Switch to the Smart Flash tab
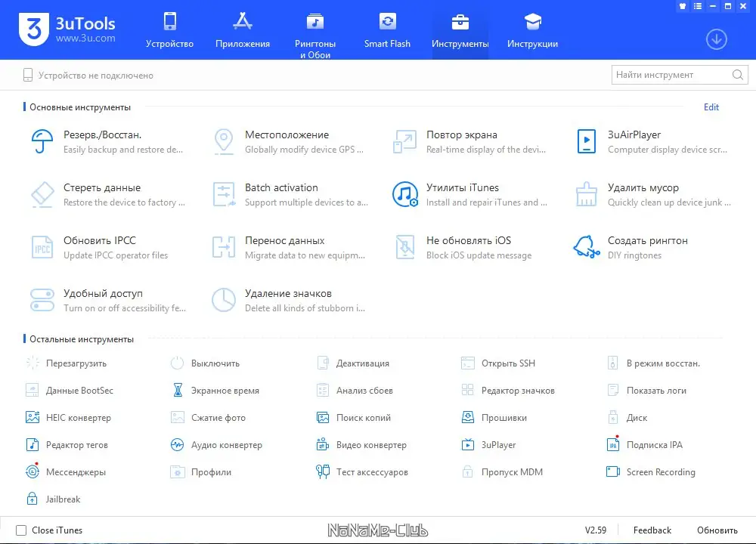Screen dimensions: 756x544 point(387,30)
